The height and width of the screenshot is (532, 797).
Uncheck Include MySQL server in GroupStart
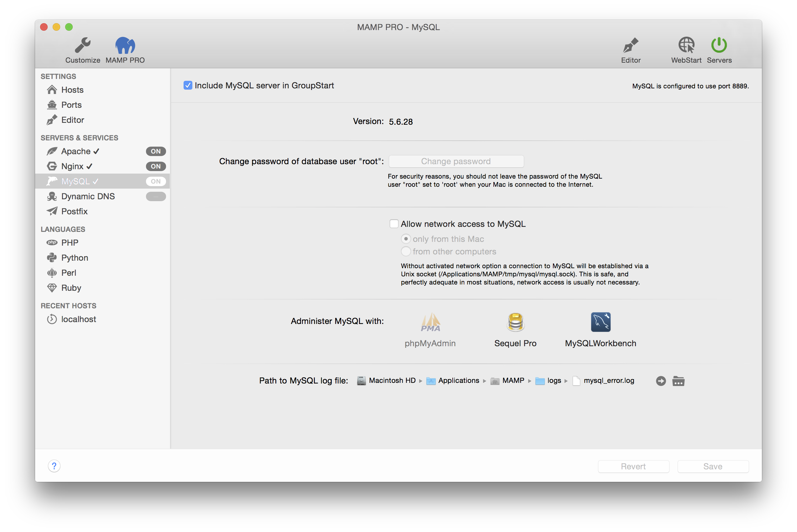(x=188, y=86)
